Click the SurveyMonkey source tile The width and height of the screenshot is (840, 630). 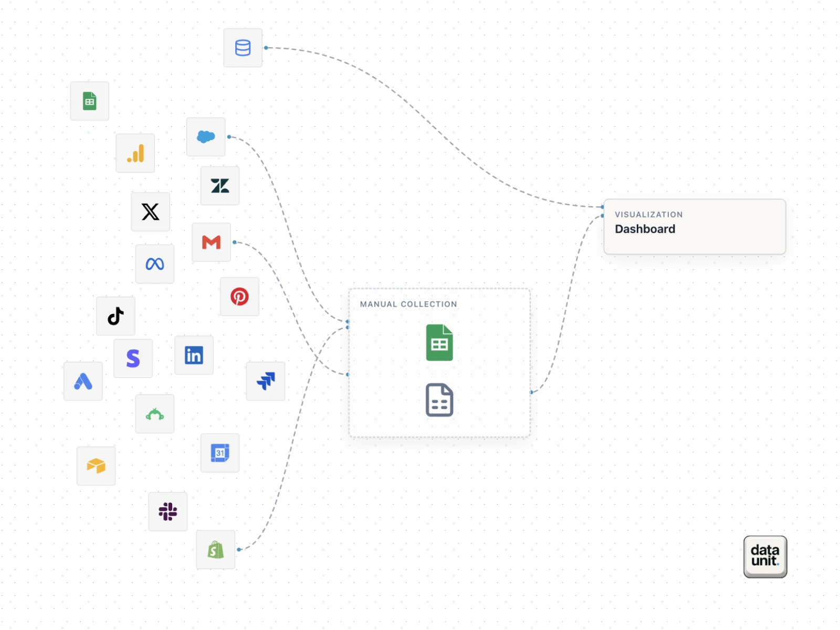pyautogui.click(x=155, y=414)
